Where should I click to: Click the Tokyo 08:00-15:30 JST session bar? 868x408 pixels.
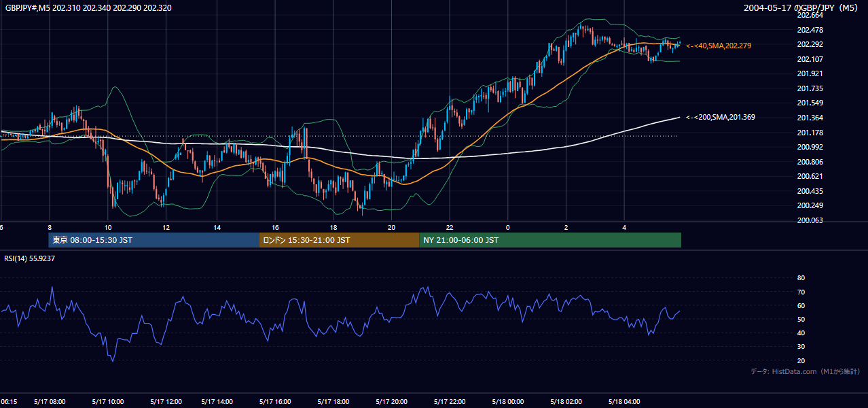[154, 240]
